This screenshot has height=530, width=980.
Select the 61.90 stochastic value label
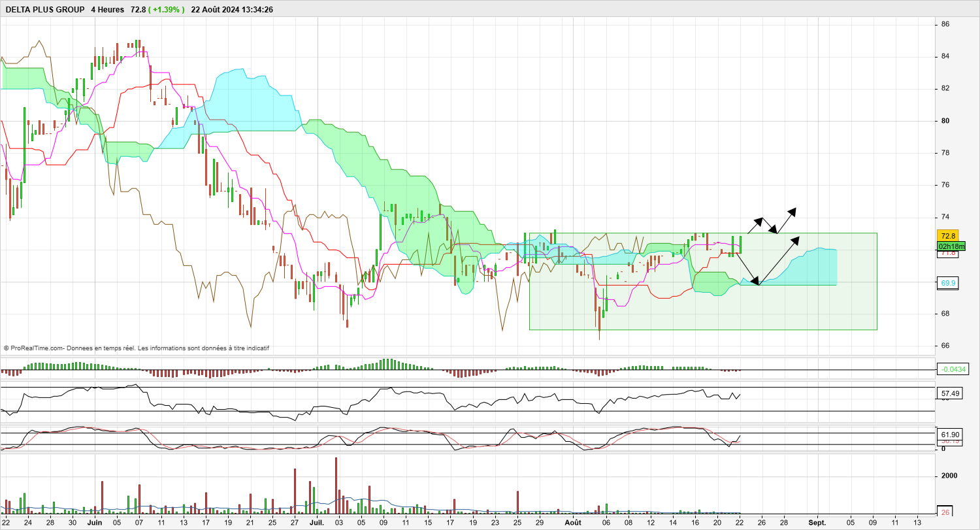[950, 435]
